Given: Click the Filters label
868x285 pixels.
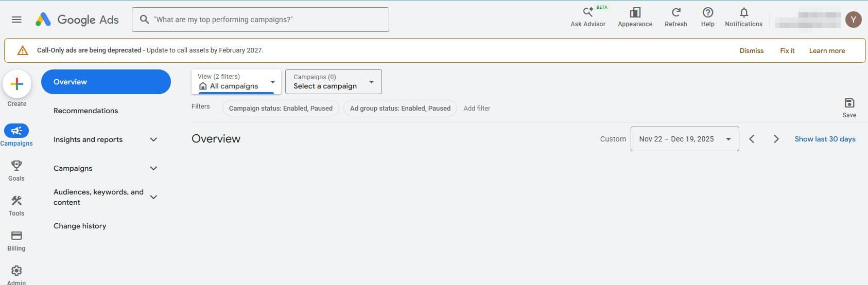Looking at the screenshot, I should pyautogui.click(x=201, y=106).
